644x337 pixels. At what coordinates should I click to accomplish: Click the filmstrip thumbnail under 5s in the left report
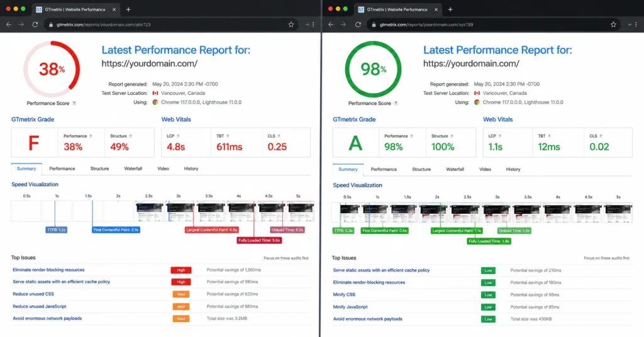(301, 211)
